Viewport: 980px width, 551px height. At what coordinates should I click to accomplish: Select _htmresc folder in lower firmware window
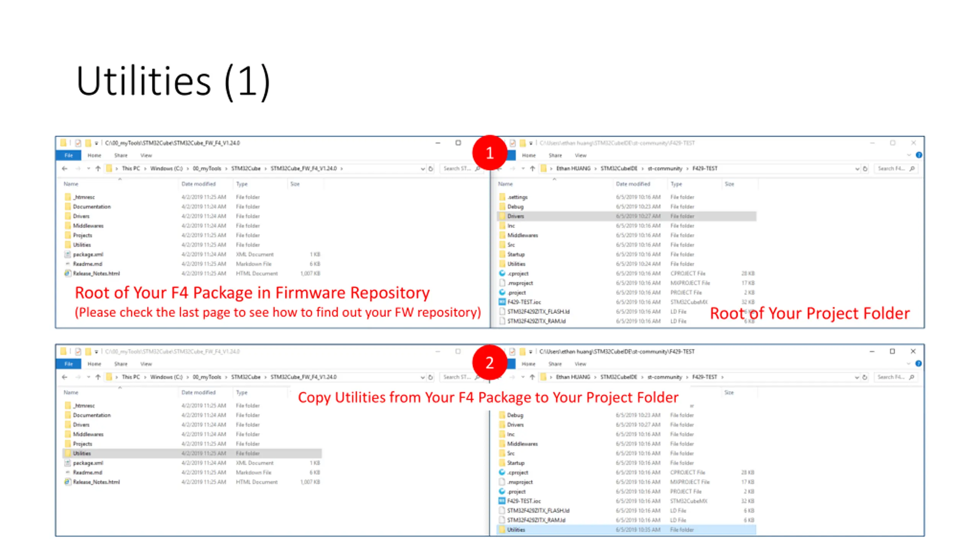(x=84, y=406)
